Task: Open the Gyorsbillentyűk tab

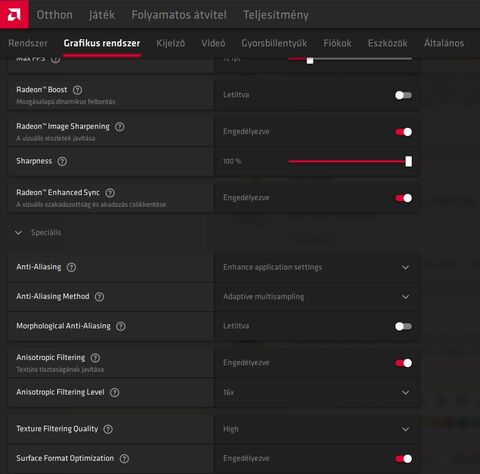Action: tap(274, 43)
